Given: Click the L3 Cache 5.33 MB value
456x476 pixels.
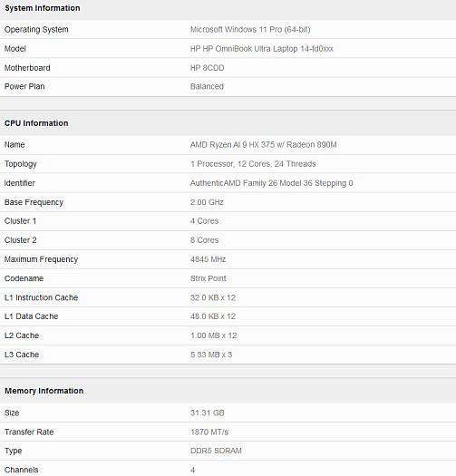Looking at the screenshot, I should click(211, 355).
